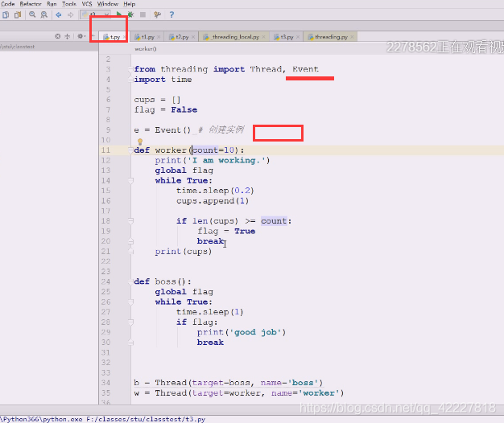The width and height of the screenshot is (504, 423).
Task: Click 'time.sleep(0.2)' on line 15
Action: 215,191
